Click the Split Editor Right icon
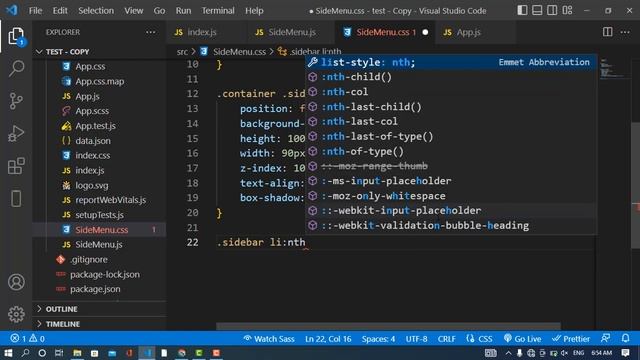Image resolution: width=640 pixels, height=360 pixels. 607,32
